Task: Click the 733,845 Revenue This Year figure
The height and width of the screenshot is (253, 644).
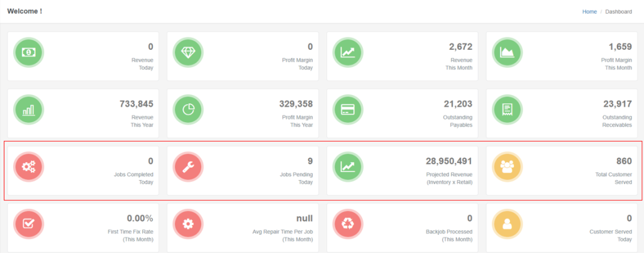Action: click(136, 104)
